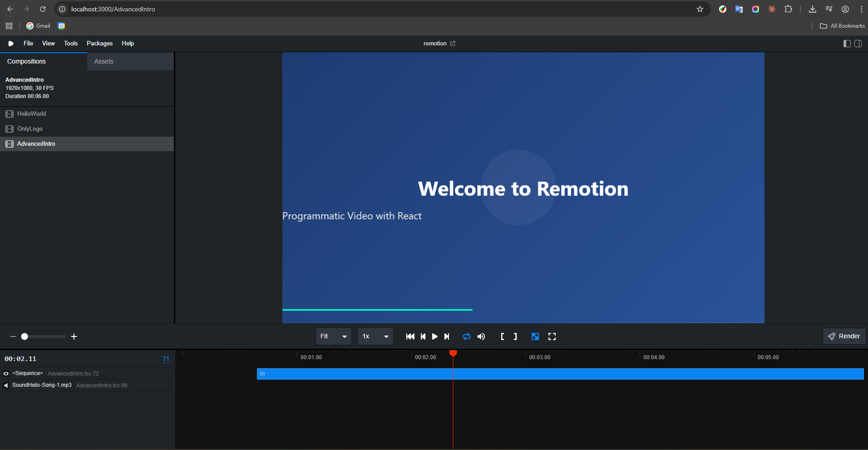The image size is (868, 450).
Task: Enter fullscreen preview mode
Action: click(552, 336)
